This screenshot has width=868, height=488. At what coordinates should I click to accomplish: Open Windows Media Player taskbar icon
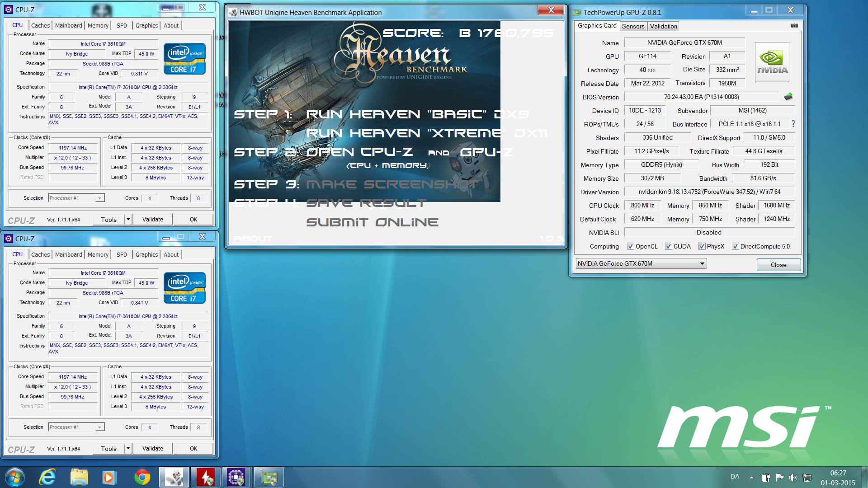(x=110, y=477)
